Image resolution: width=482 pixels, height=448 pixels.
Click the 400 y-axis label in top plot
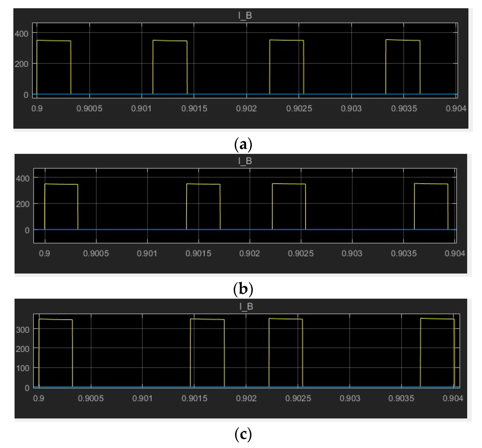coord(21,34)
